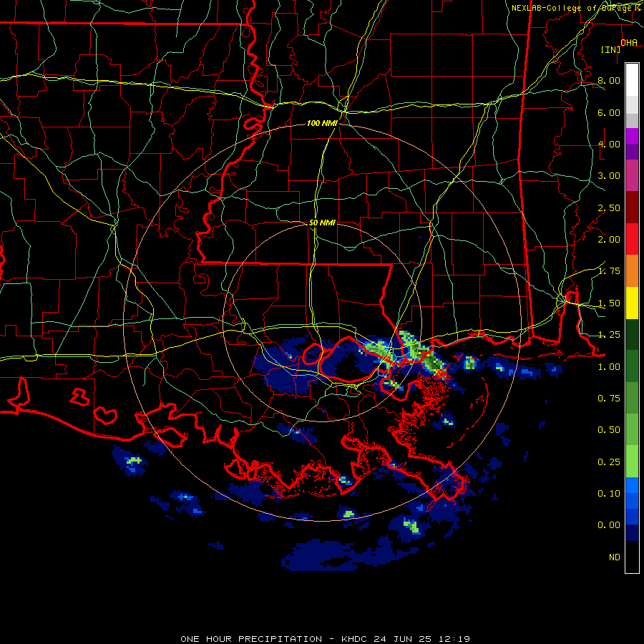
Task: Click the 6.00 legend value
Action: point(609,112)
